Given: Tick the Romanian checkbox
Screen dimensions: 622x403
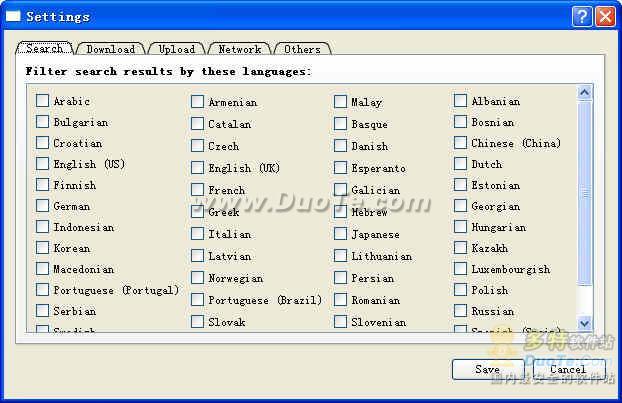Looking at the screenshot, I should [340, 299].
